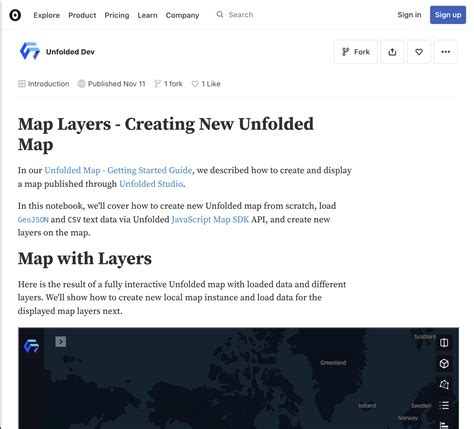Expand the map side panel chevron
The image size is (474, 429).
[61, 341]
